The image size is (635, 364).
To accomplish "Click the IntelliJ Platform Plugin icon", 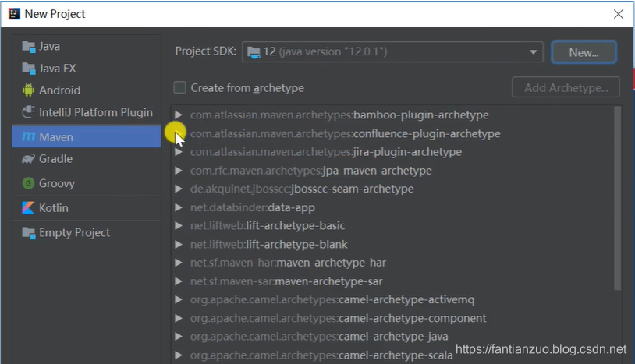I will (x=28, y=112).
